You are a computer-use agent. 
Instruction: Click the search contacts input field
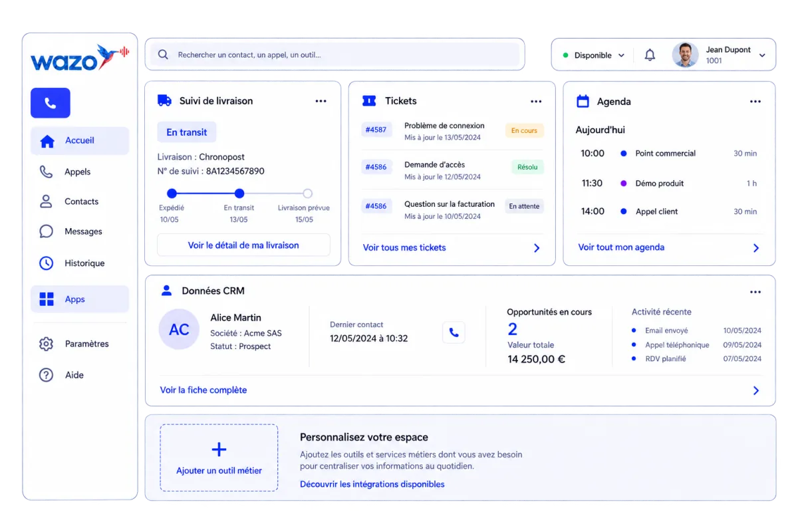pyautogui.click(x=335, y=55)
